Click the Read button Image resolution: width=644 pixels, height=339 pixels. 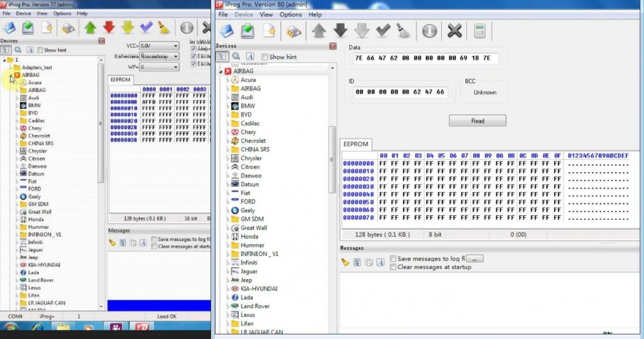click(477, 121)
